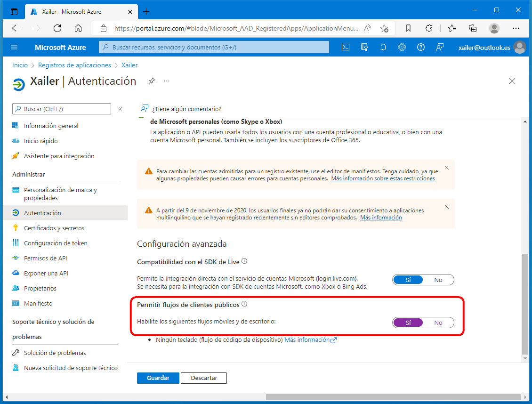Image resolution: width=532 pixels, height=404 pixels.
Task: Show info for Permitir flujos de clientes públicos
Action: coord(244,304)
